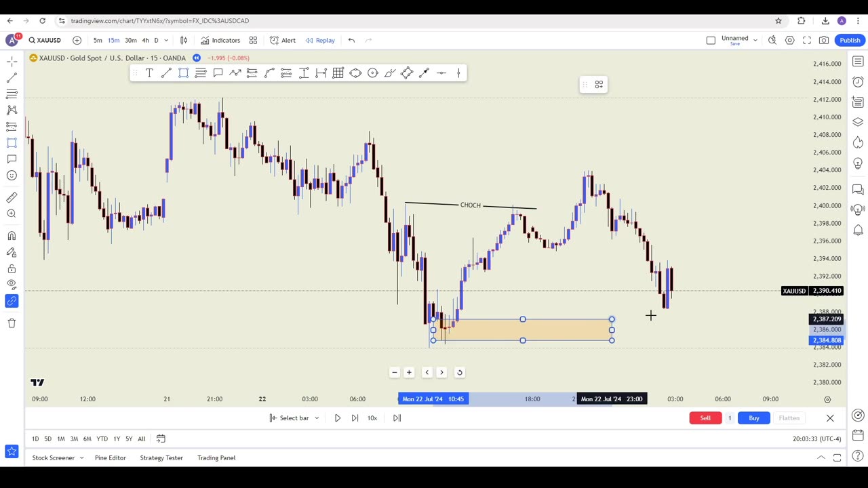Select the Date range tool icon

(321, 73)
